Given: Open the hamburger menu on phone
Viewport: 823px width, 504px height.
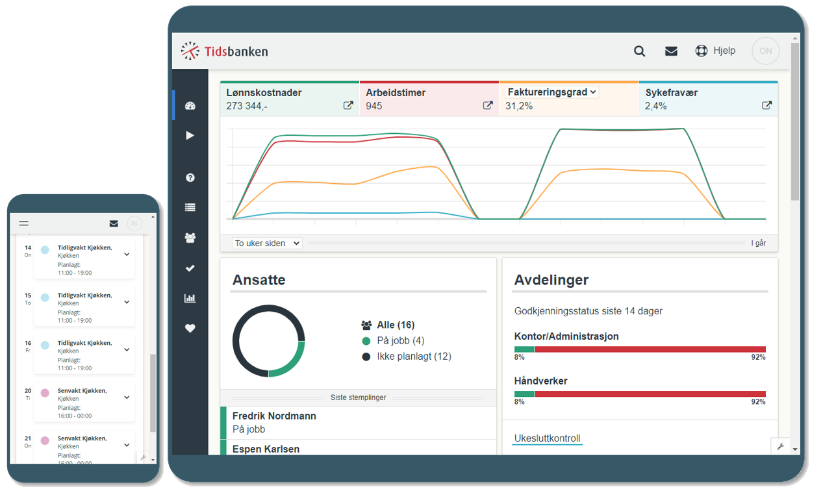Looking at the screenshot, I should coord(24,223).
